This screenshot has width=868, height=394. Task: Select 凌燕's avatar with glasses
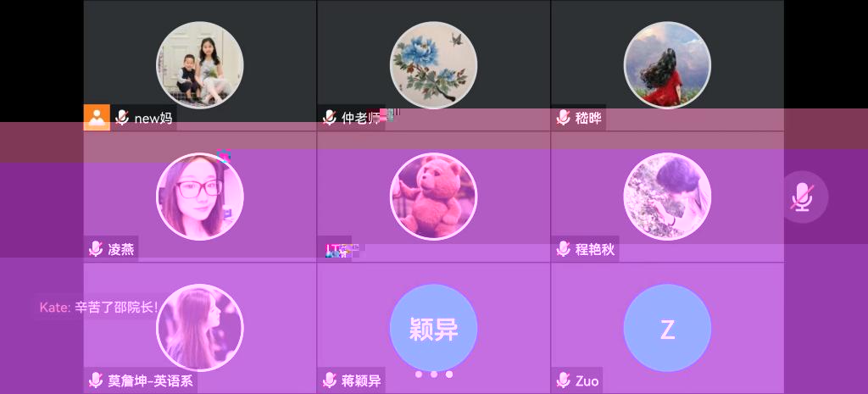pos(200,197)
